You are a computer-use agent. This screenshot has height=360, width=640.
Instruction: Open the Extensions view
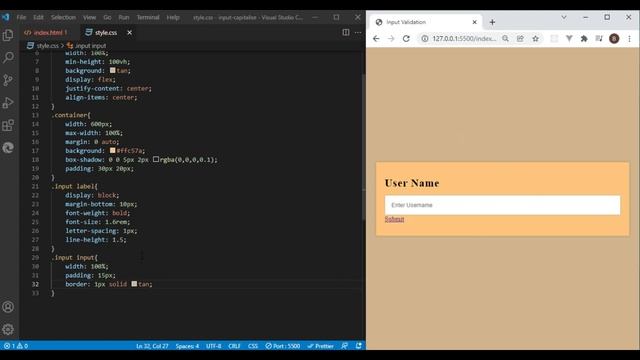(8, 125)
